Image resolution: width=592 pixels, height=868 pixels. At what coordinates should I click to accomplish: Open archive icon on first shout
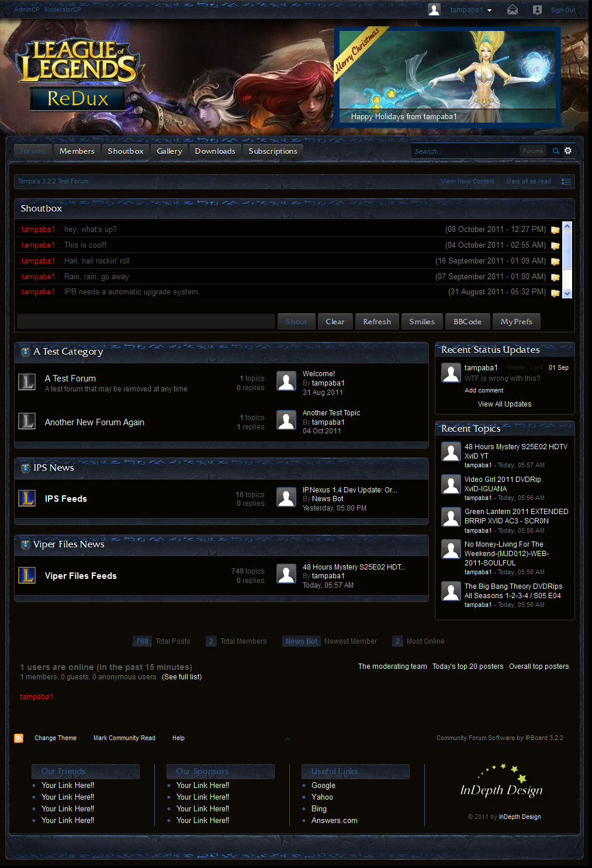(x=555, y=230)
